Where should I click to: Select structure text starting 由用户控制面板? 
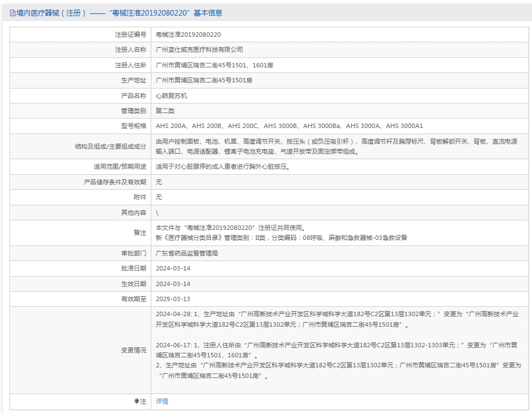(337, 146)
